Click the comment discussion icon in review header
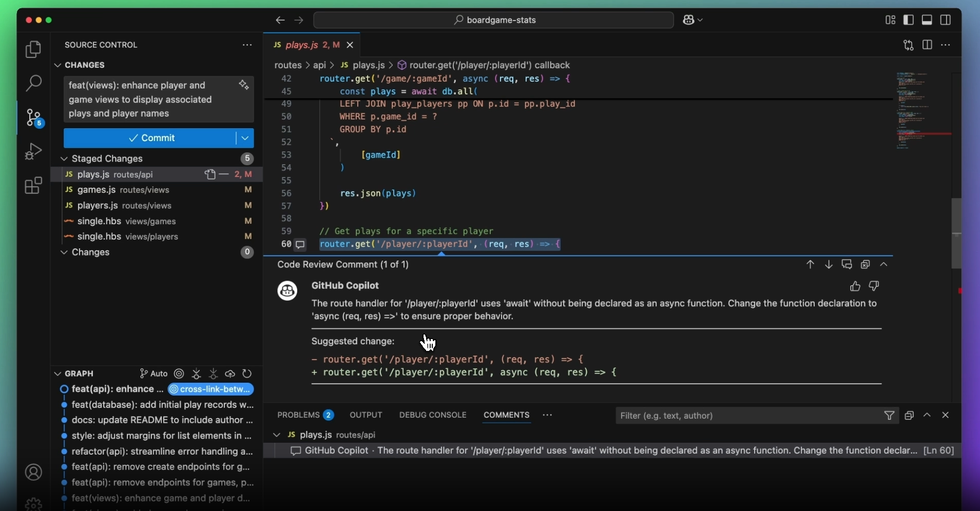 pos(848,265)
